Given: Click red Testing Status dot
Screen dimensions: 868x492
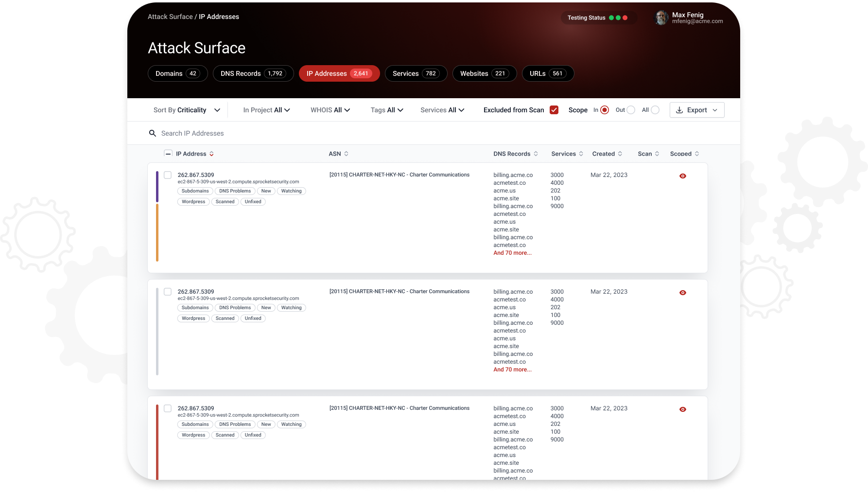Looking at the screenshot, I should (625, 18).
